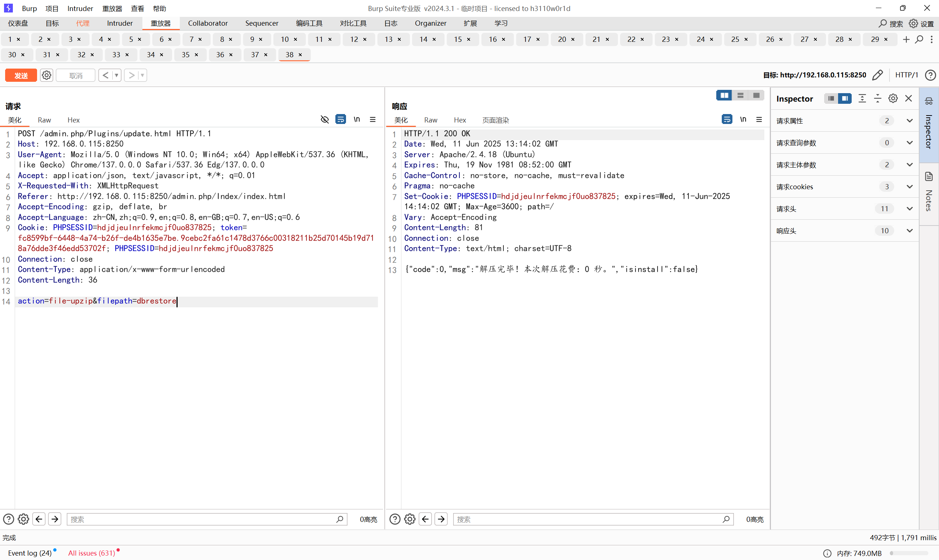Viewport: 939px width, 560px height.
Task: Dock Inspector to the right side
Action: (x=845, y=99)
